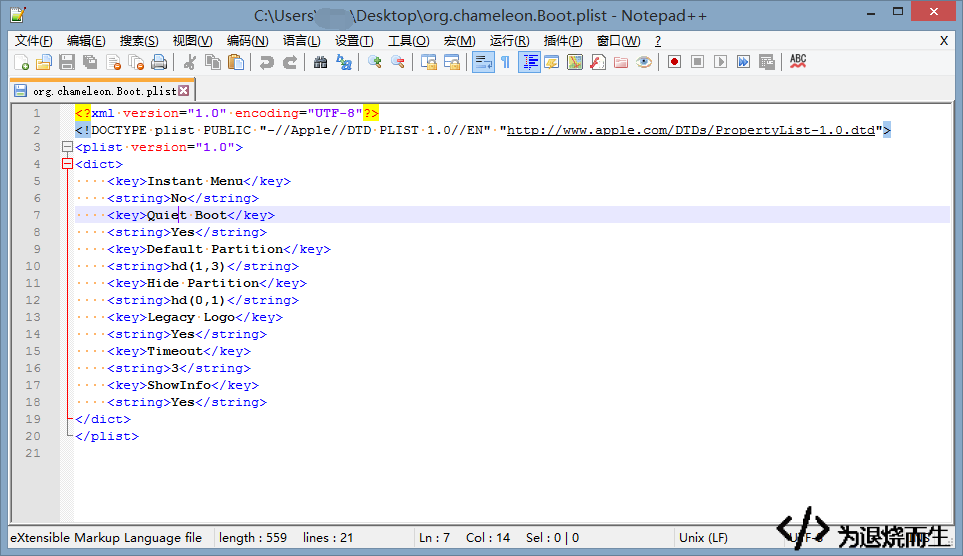The image size is (963, 556).
Task: Toggle Show All Characters pilcrow icon
Action: [505, 62]
